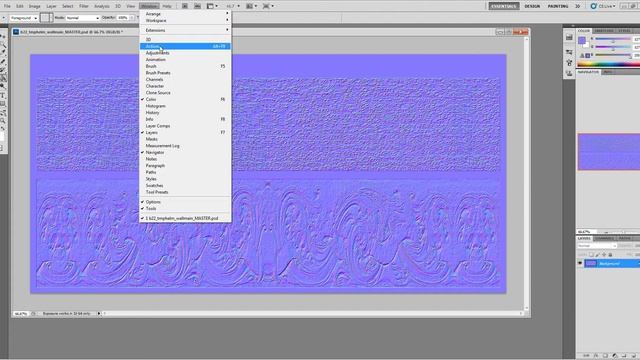Open the Opacity slider arrow
The width and height of the screenshot is (640, 360).
tap(132, 18)
